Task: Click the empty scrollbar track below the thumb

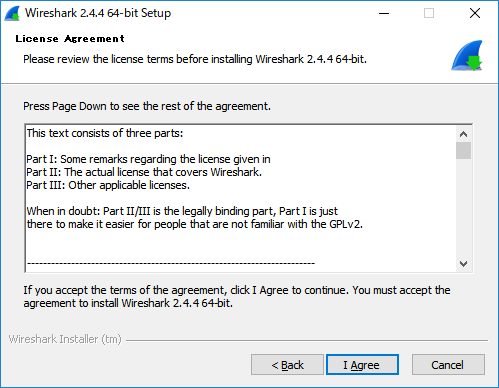Action: tap(463, 208)
